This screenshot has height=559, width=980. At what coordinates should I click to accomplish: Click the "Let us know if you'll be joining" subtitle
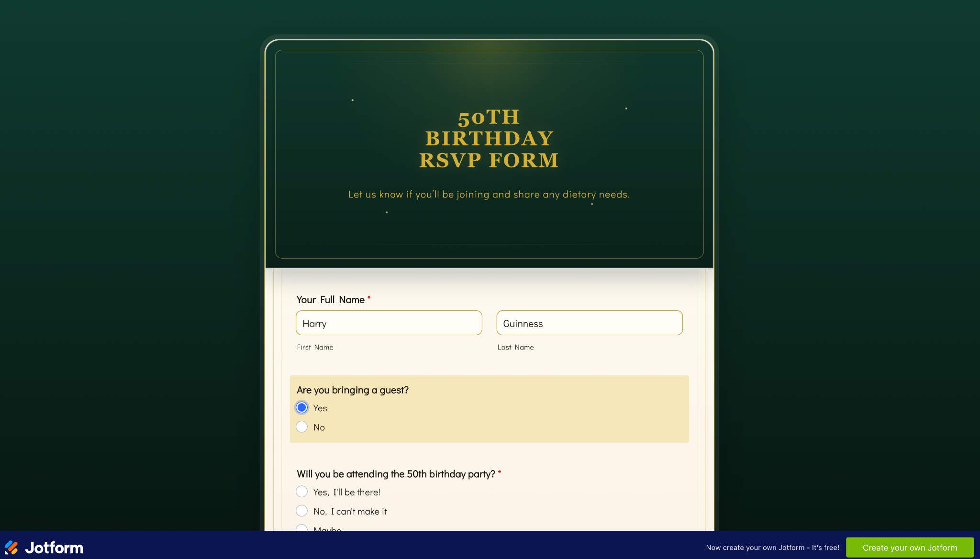pos(489,195)
